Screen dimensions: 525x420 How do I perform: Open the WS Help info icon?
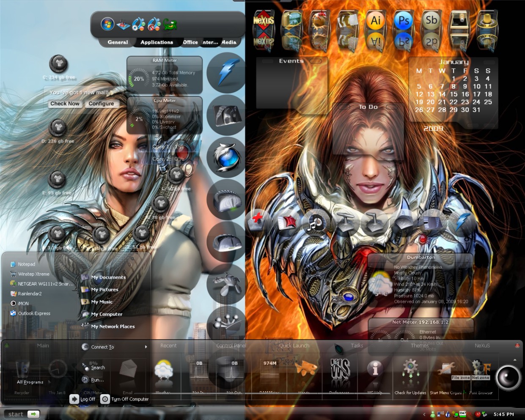click(375, 368)
